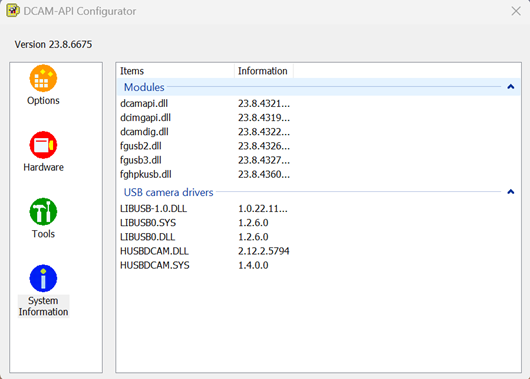
Task: Open the Options section via orange icon
Action: pyautogui.click(x=43, y=78)
